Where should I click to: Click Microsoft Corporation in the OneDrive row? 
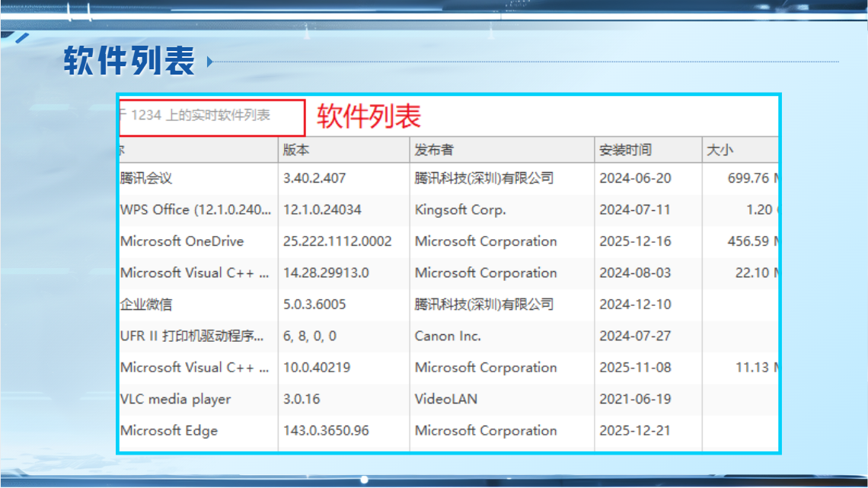point(486,241)
